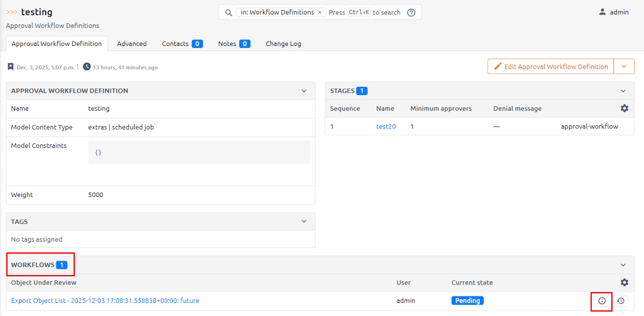Collapse the Approval Workflow Definition panel
The height and width of the screenshot is (316, 644).
tap(304, 91)
